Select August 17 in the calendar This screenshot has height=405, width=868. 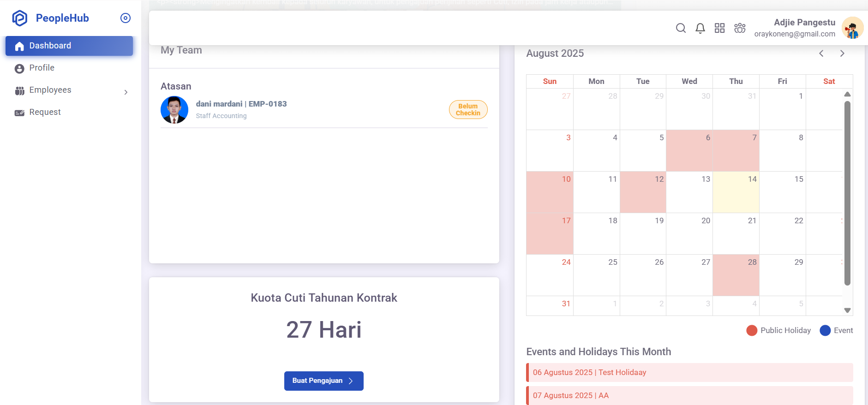pyautogui.click(x=550, y=233)
